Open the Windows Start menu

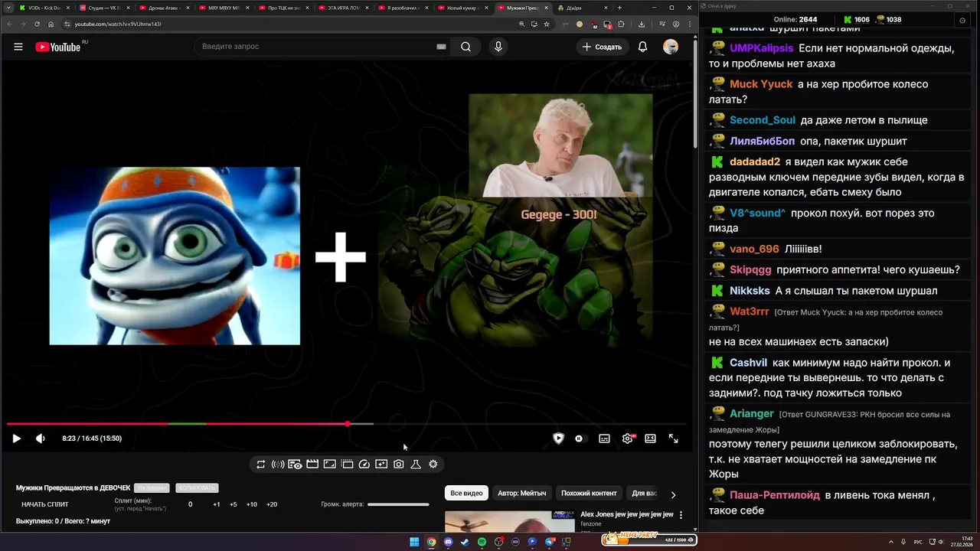click(414, 542)
